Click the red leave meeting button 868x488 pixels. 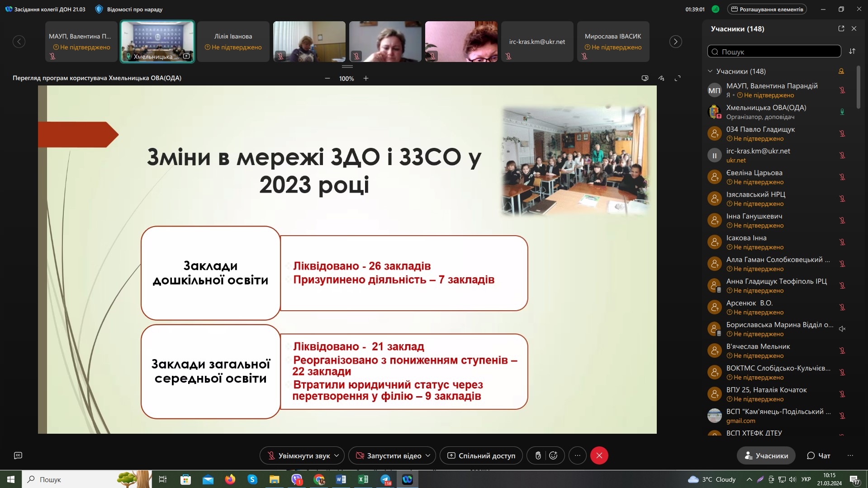[599, 455]
